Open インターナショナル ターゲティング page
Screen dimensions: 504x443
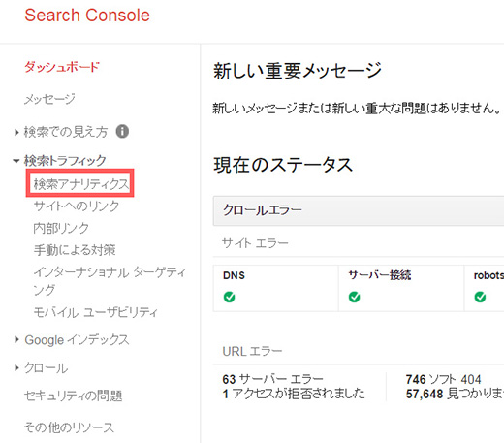(110, 281)
